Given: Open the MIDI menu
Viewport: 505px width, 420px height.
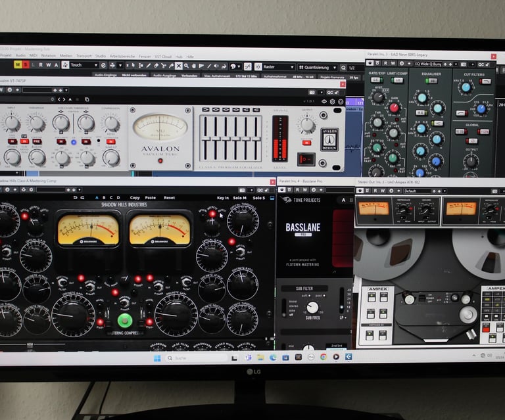Looking at the screenshot, I should click(x=34, y=55).
